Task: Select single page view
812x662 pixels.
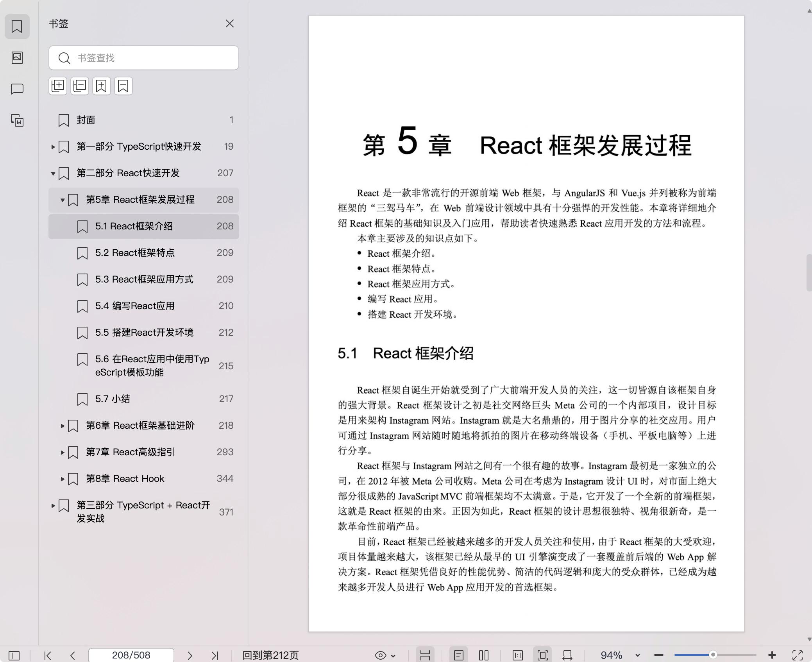Action: (459, 655)
